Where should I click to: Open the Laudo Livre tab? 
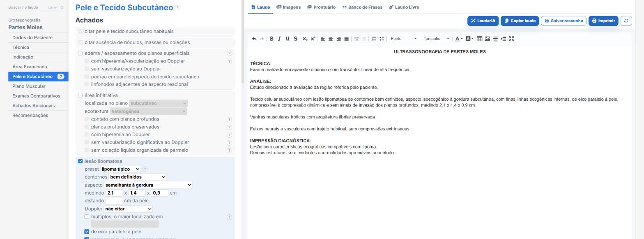[404, 7]
